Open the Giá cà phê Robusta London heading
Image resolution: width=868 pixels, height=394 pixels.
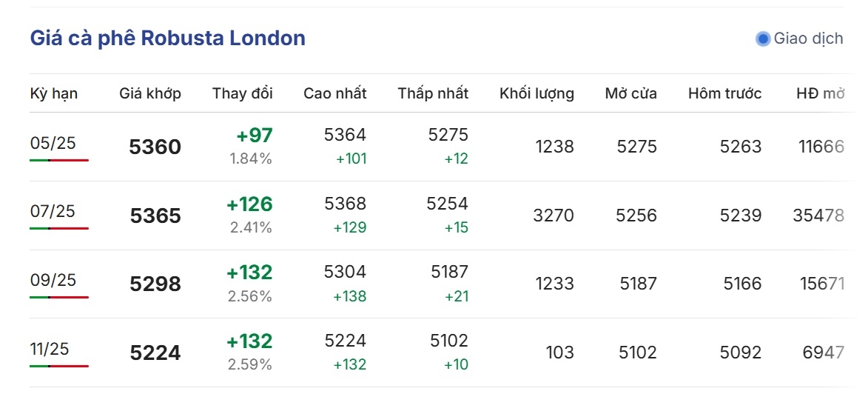coord(168,39)
